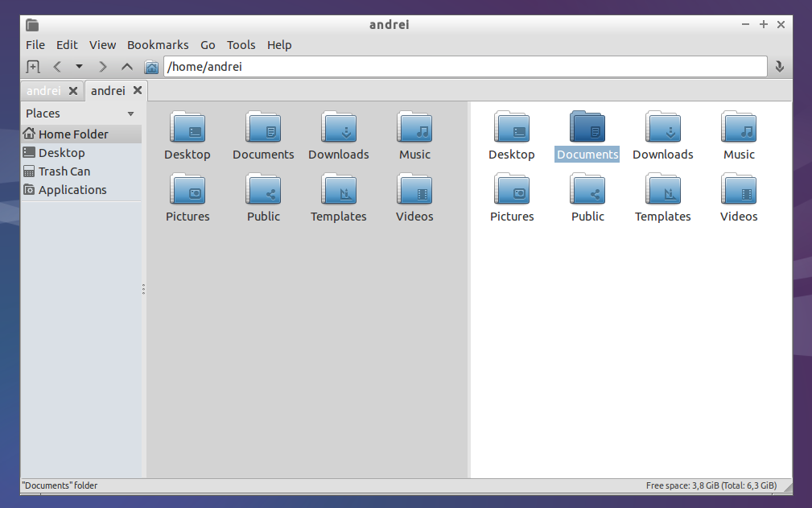Open the Edit menu

(67, 45)
